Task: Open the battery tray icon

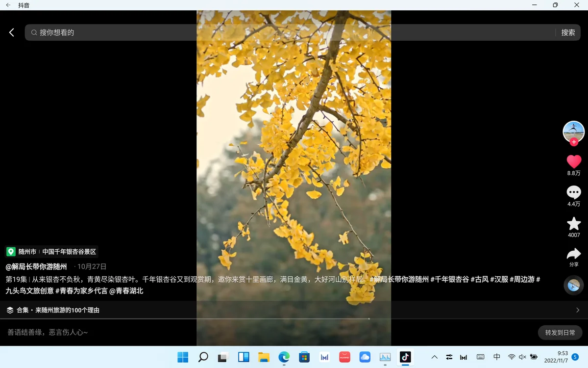Action: point(534,357)
